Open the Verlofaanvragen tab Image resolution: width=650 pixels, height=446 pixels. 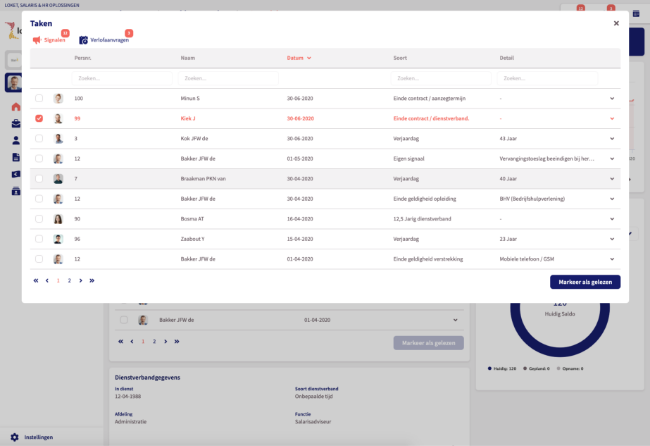click(104, 40)
